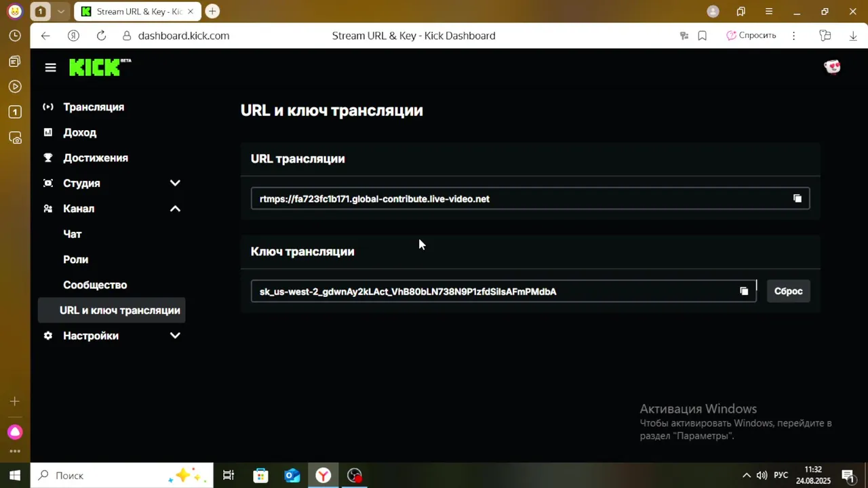Click the lock icon in the address bar
The image size is (868, 488).
coord(127,36)
